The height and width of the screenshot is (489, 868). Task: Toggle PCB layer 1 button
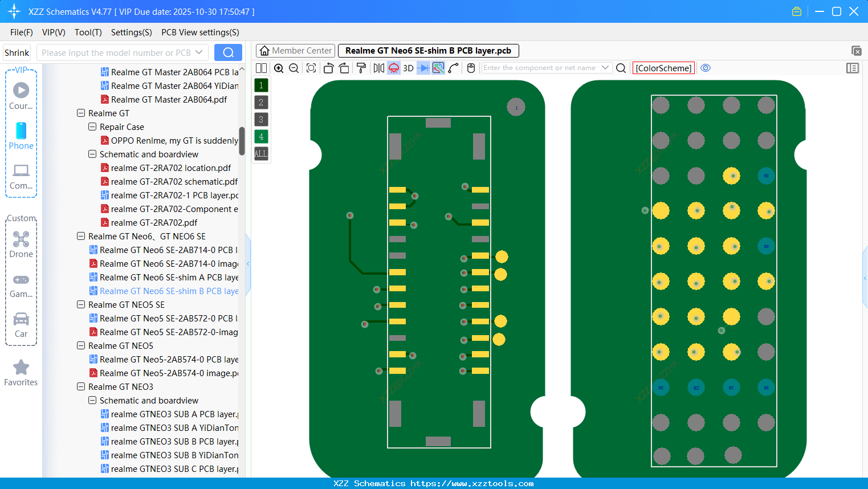261,85
